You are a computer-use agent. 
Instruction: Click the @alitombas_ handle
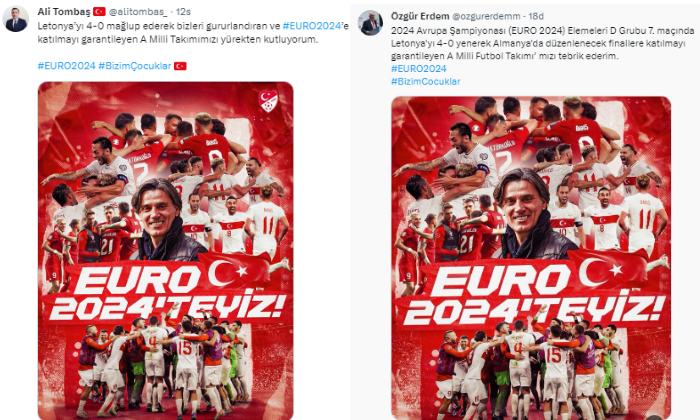[x=138, y=12]
